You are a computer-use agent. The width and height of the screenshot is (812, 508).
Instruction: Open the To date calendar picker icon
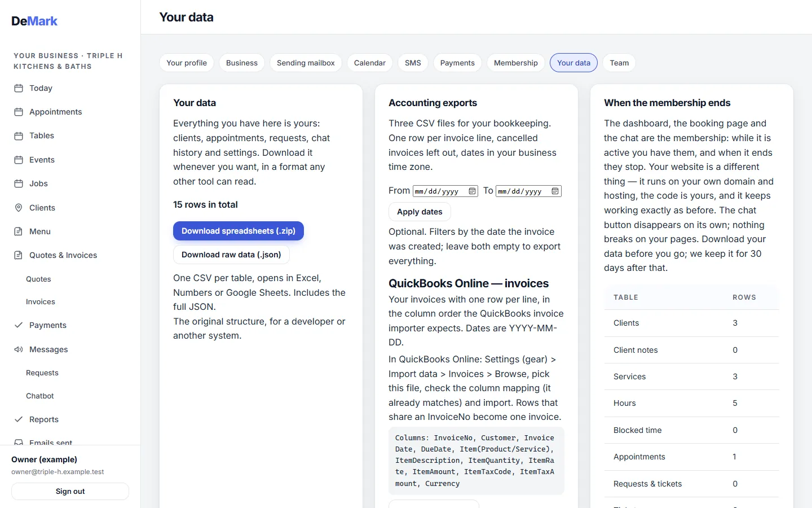click(x=555, y=191)
